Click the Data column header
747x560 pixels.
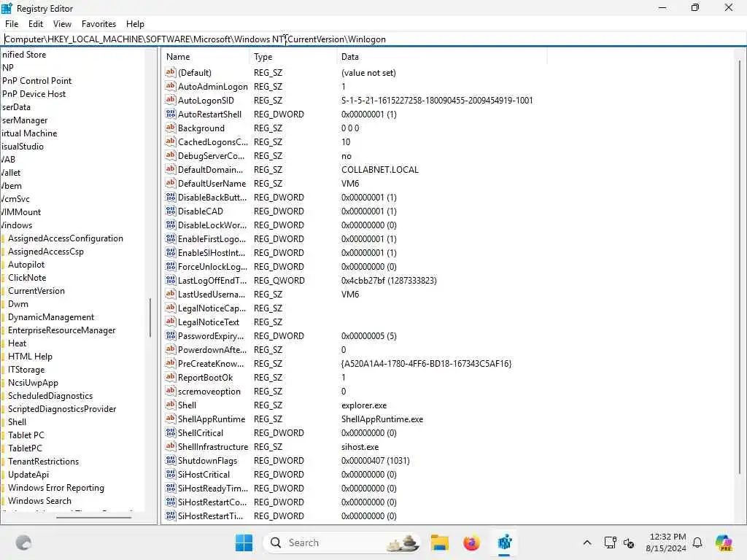[x=441, y=57]
